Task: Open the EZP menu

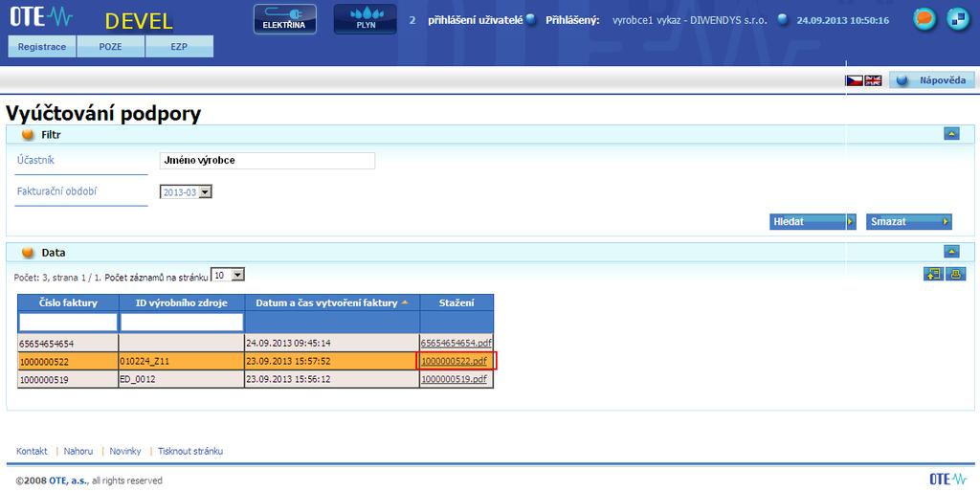Action: [x=179, y=47]
